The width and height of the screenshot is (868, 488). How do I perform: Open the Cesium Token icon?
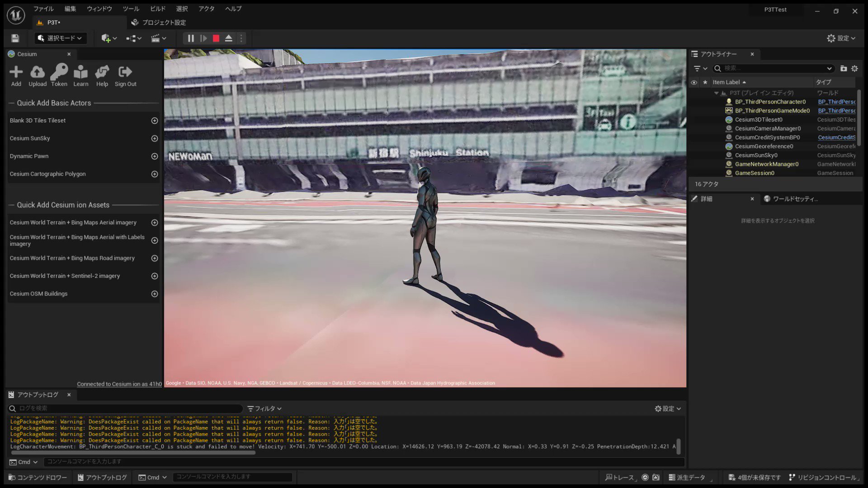point(59,75)
